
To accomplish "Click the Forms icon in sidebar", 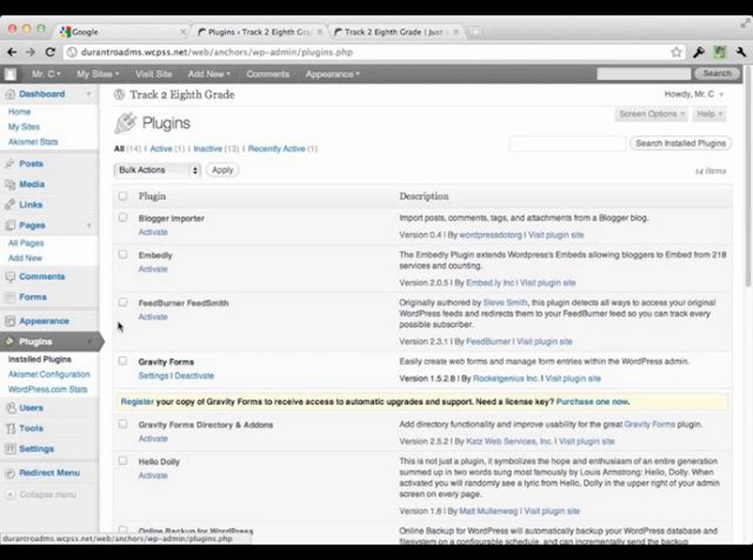I will pos(10,297).
